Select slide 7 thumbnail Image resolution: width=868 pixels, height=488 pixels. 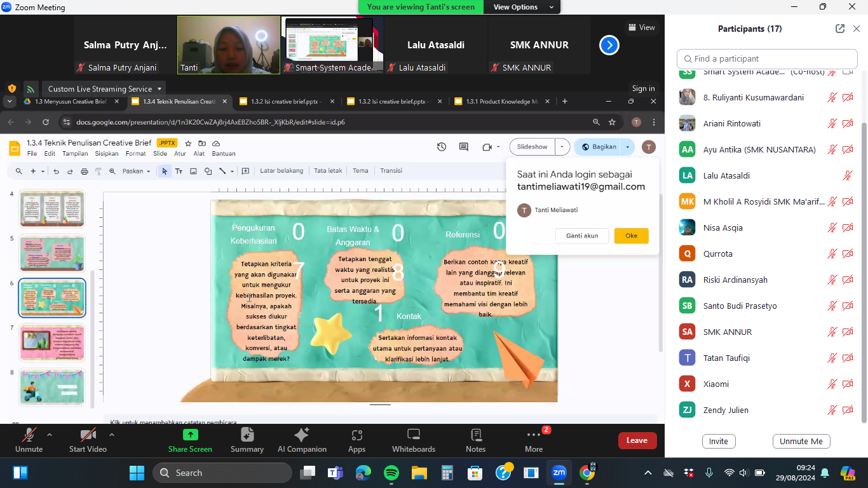click(x=52, y=342)
